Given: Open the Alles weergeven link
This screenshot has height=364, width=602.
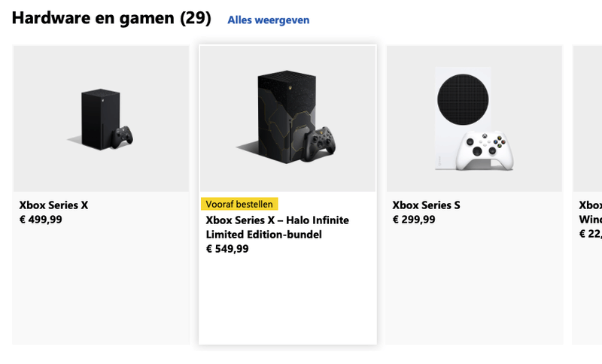Looking at the screenshot, I should pos(268,20).
